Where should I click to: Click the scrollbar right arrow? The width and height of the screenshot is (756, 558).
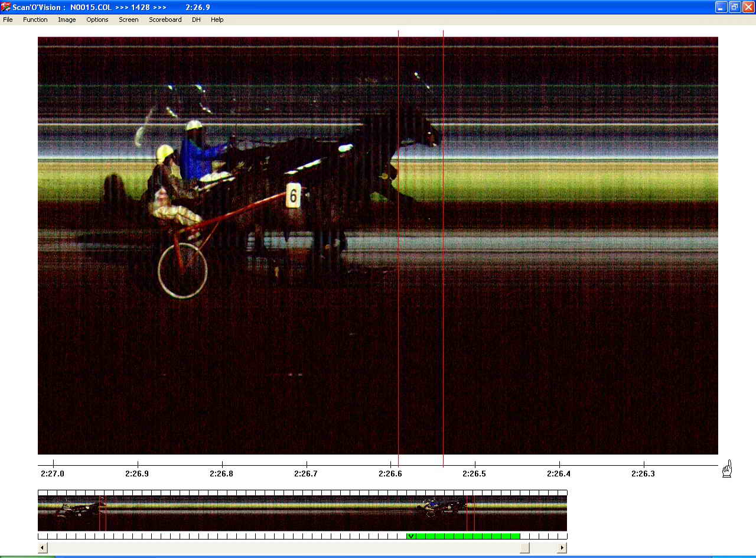(562, 548)
